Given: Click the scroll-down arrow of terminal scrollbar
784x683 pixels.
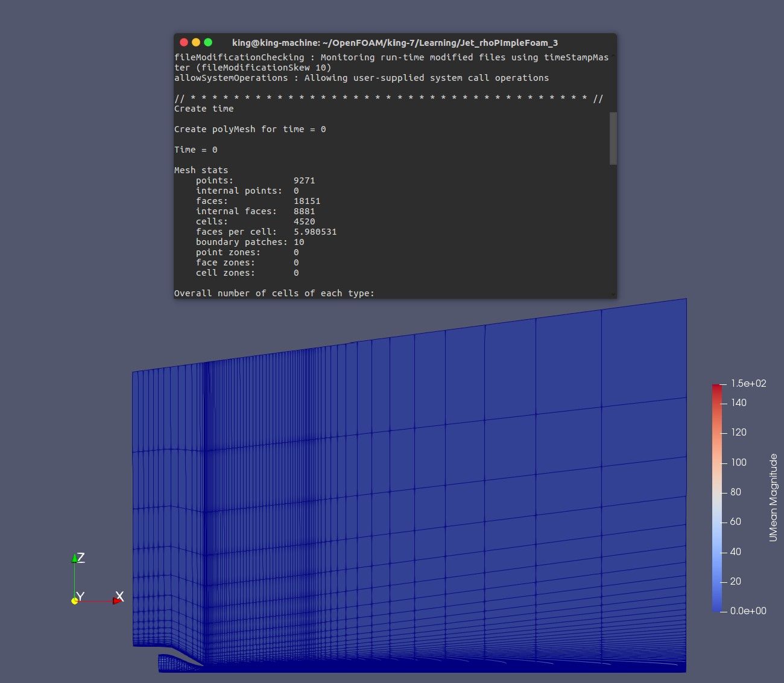Looking at the screenshot, I should click(613, 294).
